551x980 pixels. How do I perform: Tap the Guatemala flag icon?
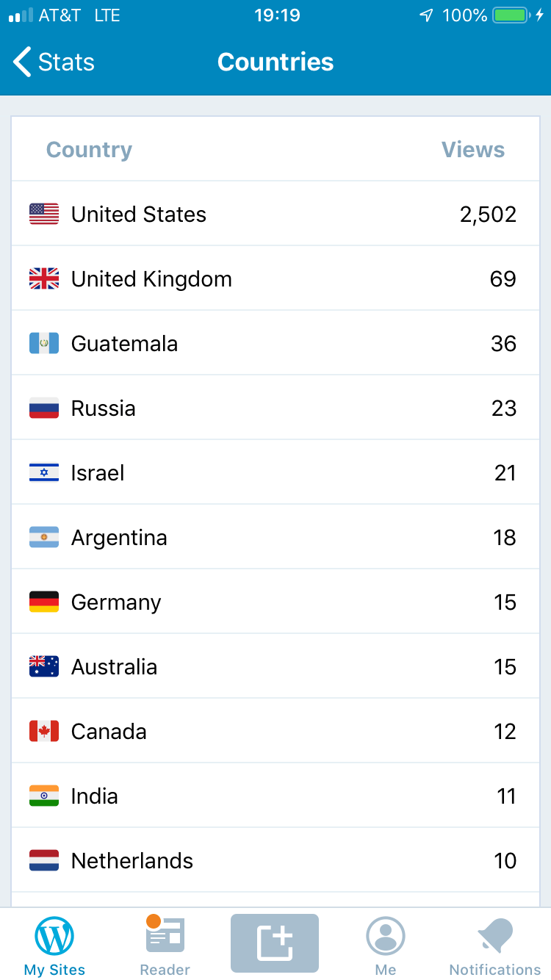click(44, 344)
